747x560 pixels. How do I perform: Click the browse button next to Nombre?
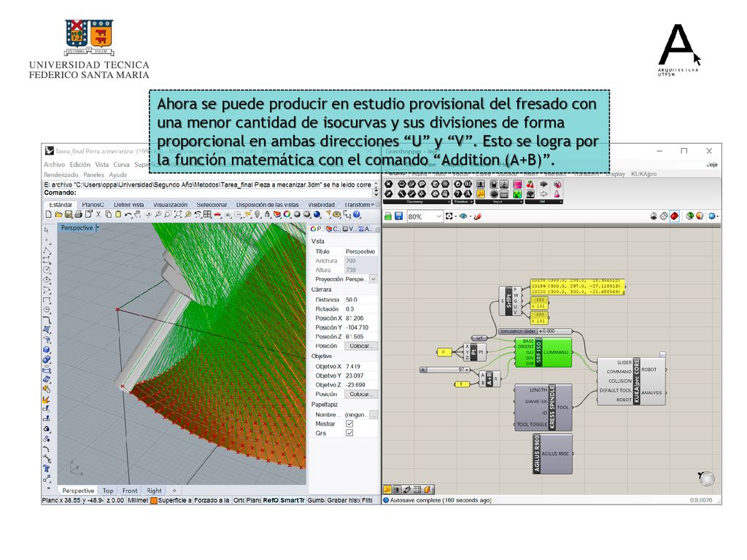373,415
